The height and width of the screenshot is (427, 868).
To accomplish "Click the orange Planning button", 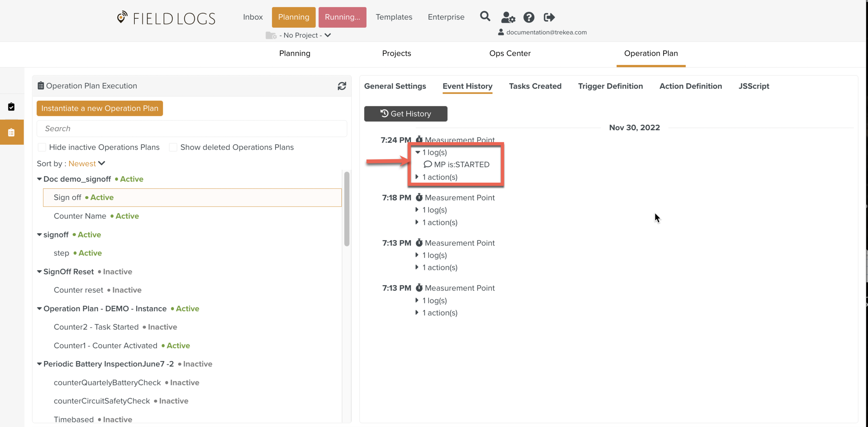I will [293, 17].
